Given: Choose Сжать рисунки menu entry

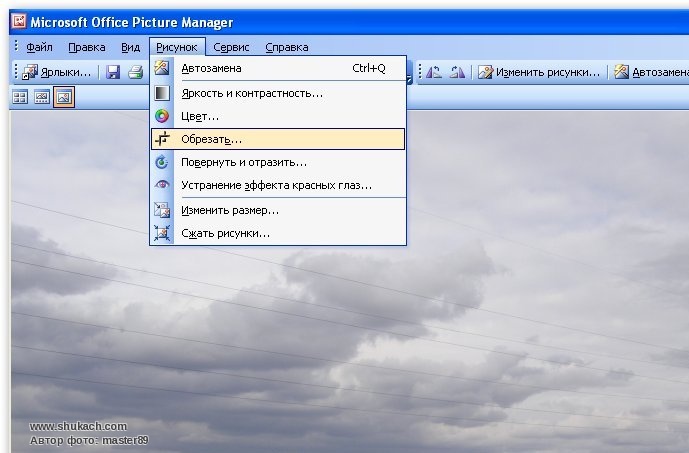Looking at the screenshot, I should (x=278, y=233).
